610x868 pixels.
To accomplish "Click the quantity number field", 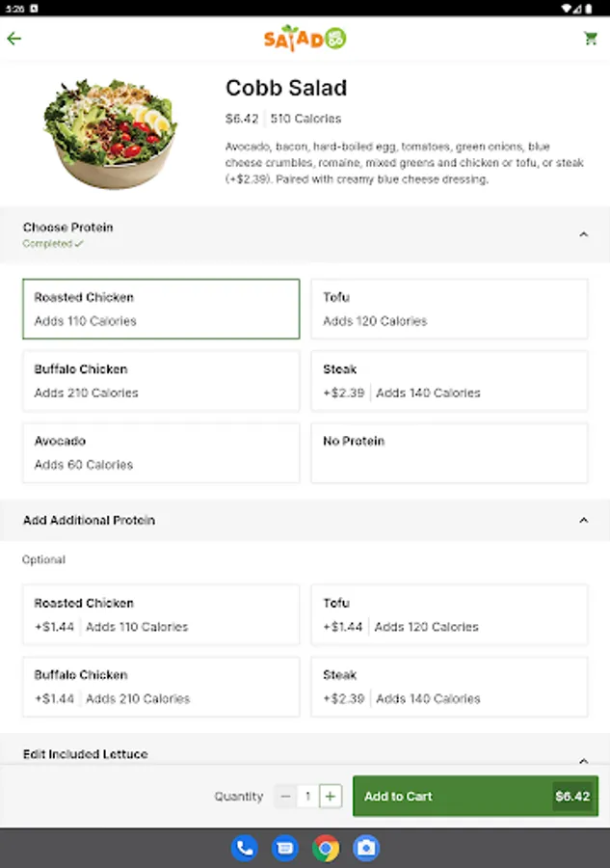I will pos(307,797).
